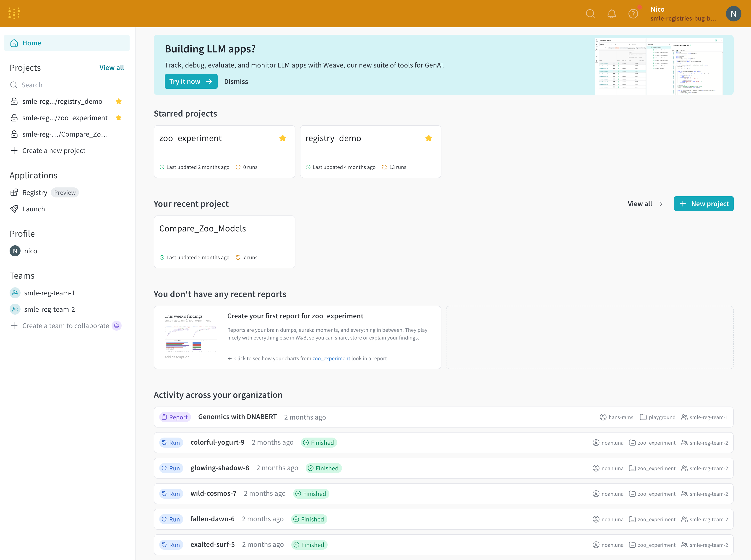Unstar the zoo_experiment project card
751x560 pixels.
point(283,138)
